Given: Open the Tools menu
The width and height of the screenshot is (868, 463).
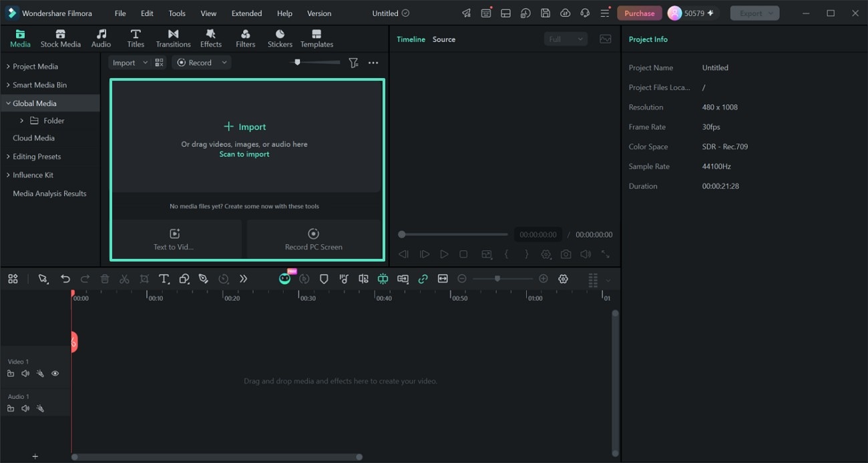Looking at the screenshot, I should click(177, 13).
